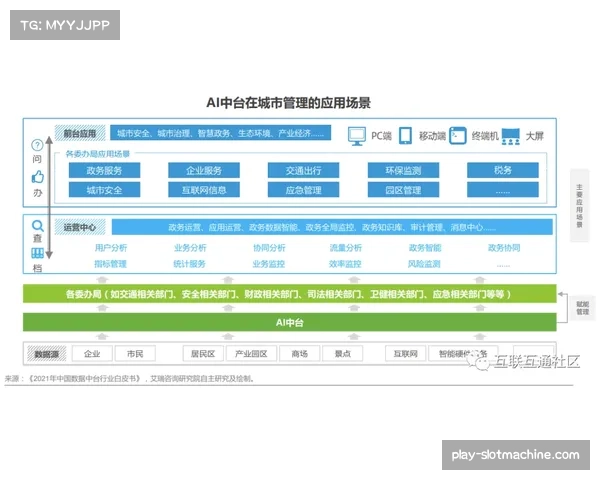Click the terminal window icon beside 终端机
This screenshot has height=480, width=600.
point(458,136)
